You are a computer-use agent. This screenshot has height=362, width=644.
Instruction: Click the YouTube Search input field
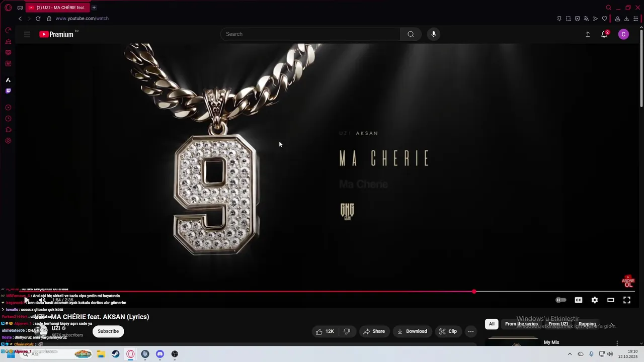(x=310, y=34)
